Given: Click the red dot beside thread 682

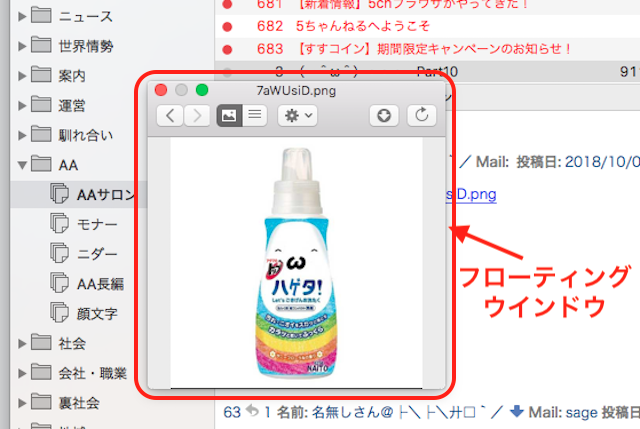Looking at the screenshot, I should coord(227,27).
